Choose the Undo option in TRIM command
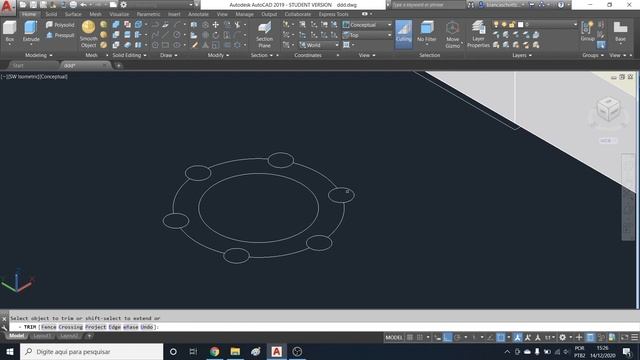The image size is (640, 360). pyautogui.click(x=147, y=327)
